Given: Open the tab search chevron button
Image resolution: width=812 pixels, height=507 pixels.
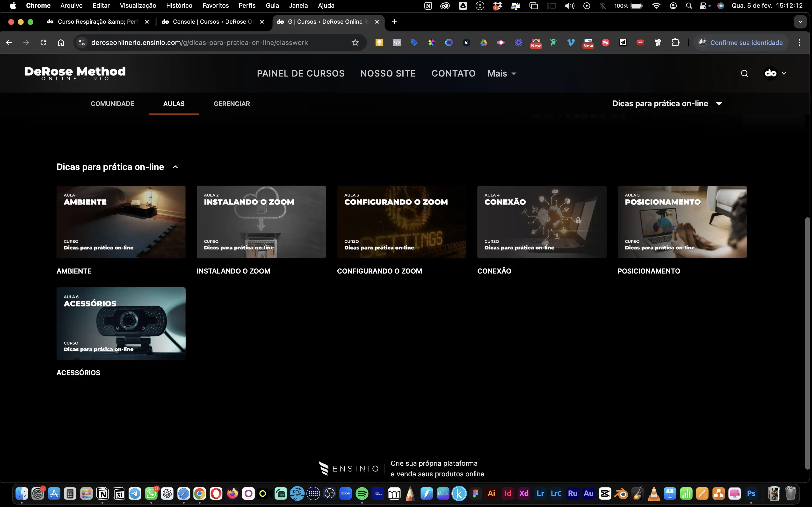Looking at the screenshot, I should coord(800,22).
